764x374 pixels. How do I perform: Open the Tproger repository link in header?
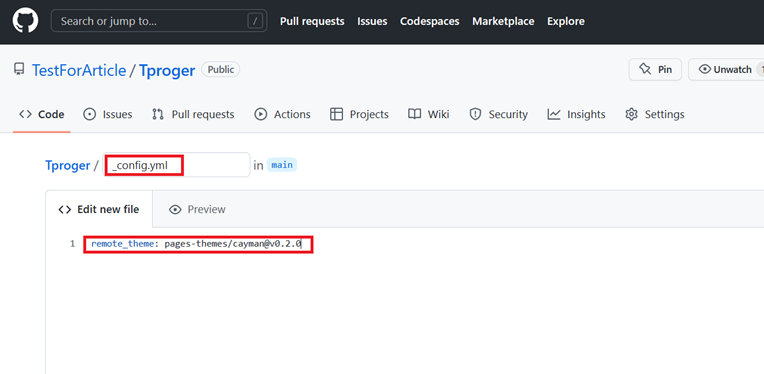167,70
